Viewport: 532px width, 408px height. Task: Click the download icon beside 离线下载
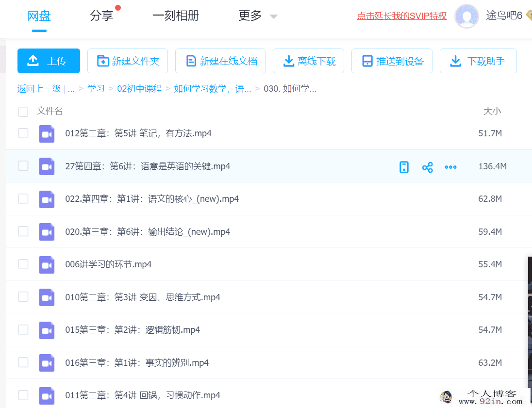pyautogui.click(x=288, y=61)
